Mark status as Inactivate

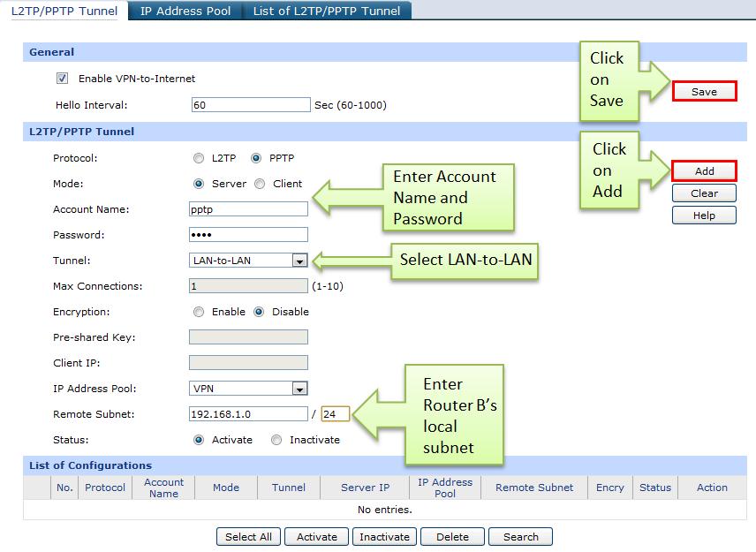coord(276,440)
